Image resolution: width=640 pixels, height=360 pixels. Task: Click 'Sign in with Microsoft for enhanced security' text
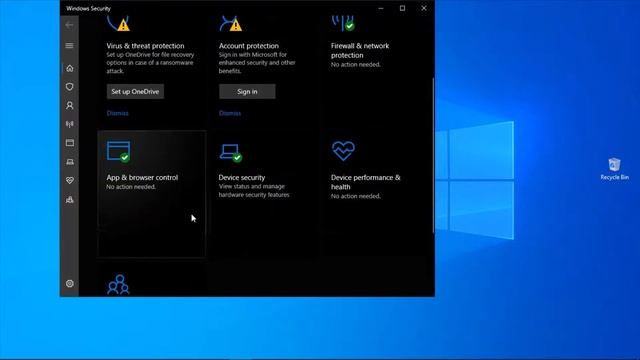point(257,63)
